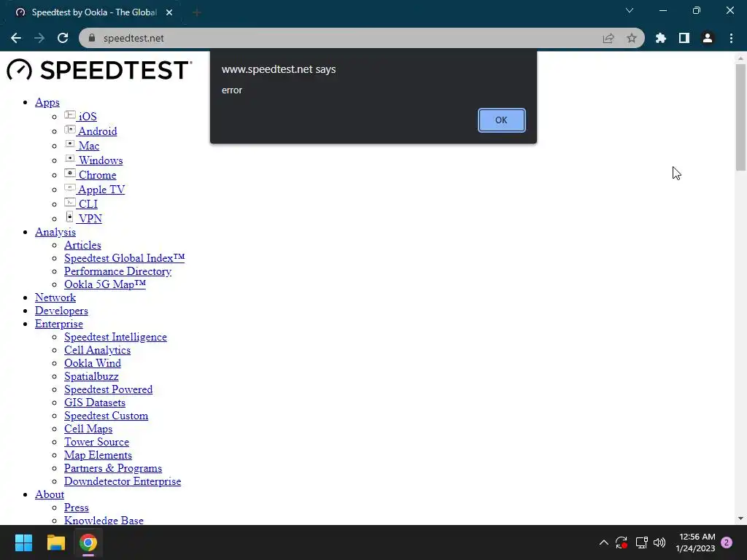Click Chrome icon in the taskbar
The height and width of the screenshot is (560, 747).
[88, 542]
